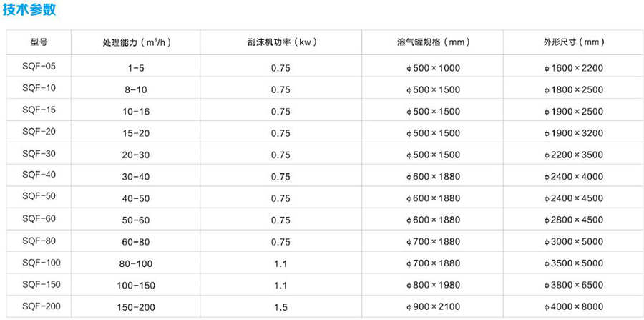Select the 处理能力 (m³/h) column header
This screenshot has width=644, height=320.
135,43
